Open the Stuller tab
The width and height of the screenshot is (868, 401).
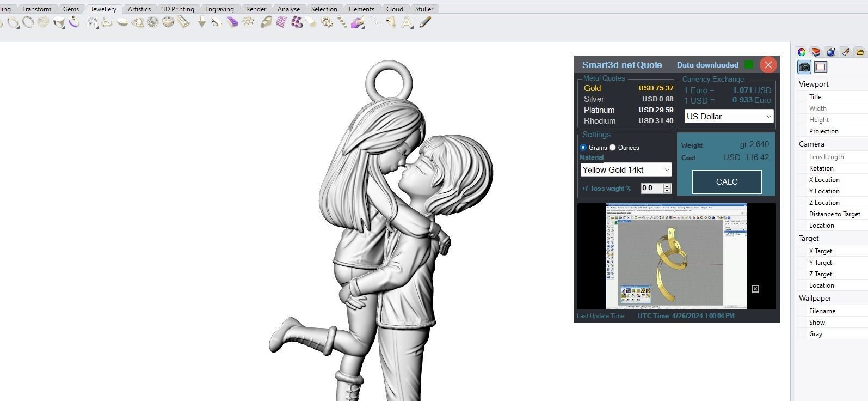tap(424, 9)
